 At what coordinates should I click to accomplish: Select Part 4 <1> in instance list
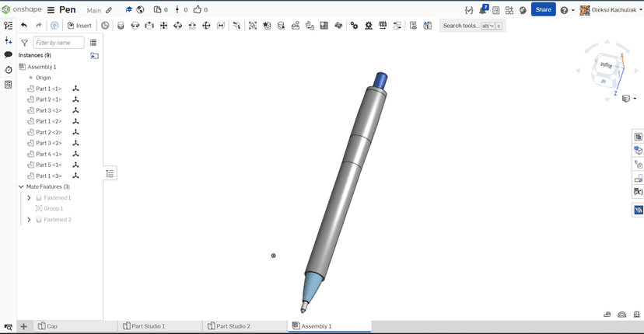tap(48, 154)
